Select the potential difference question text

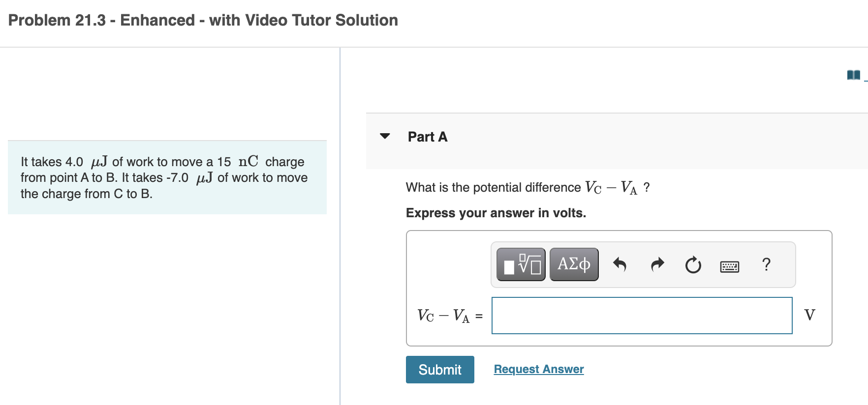tap(527, 187)
